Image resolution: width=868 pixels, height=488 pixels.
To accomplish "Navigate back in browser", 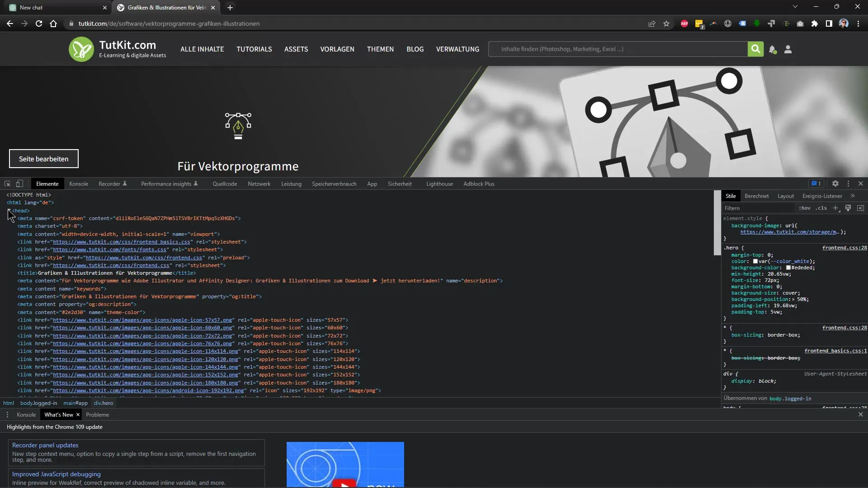I will (x=10, y=23).
